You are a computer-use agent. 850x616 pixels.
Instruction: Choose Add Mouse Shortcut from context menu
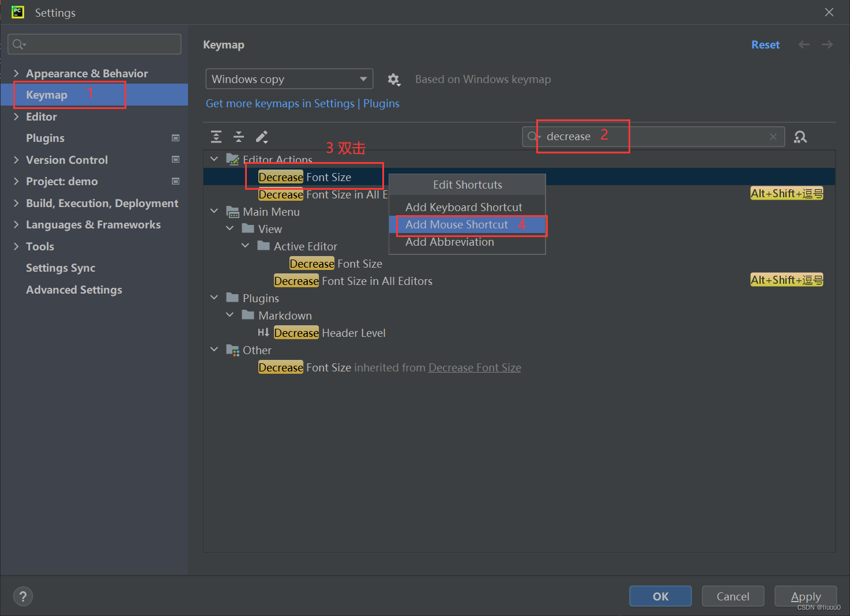[456, 225]
